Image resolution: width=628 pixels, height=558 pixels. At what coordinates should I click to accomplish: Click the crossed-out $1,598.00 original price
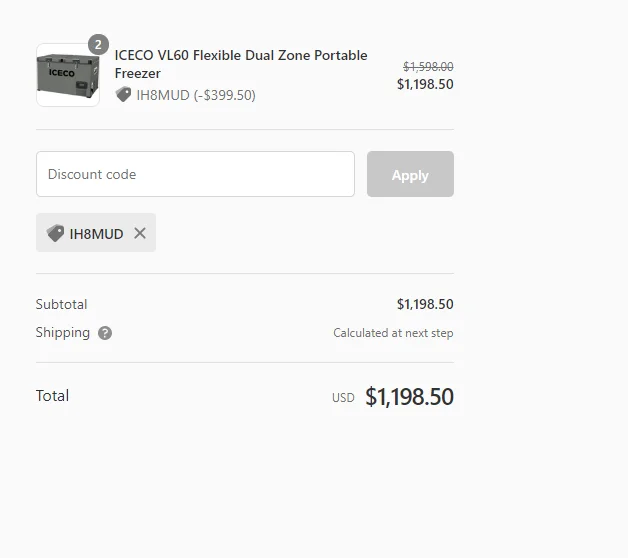(428, 66)
